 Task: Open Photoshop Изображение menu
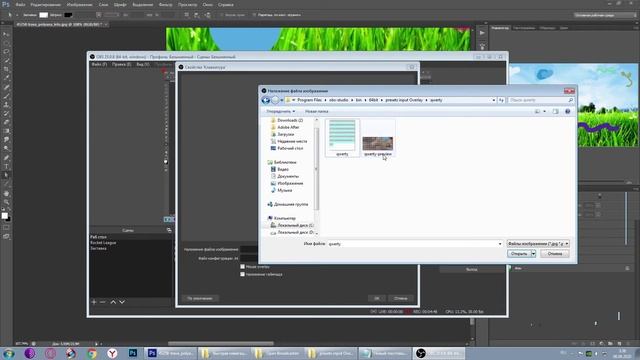coord(80,4)
